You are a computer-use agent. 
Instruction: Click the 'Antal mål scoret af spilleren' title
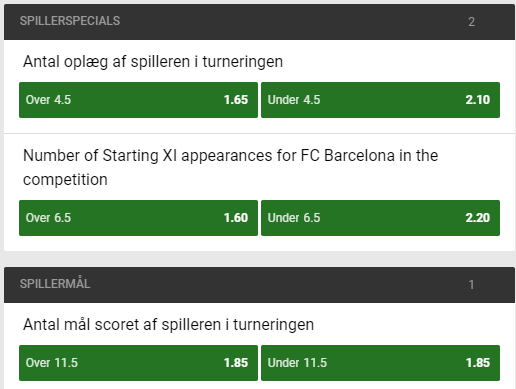click(168, 325)
